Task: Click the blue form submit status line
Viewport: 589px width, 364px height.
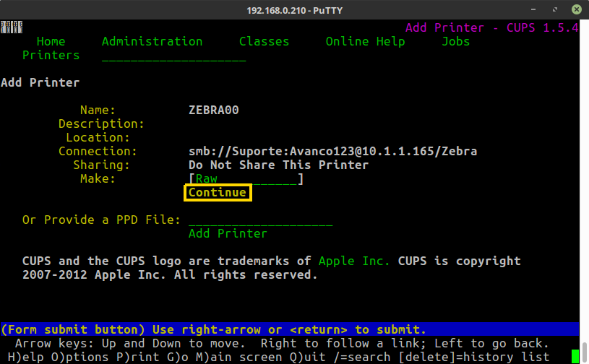Action: (x=289, y=329)
